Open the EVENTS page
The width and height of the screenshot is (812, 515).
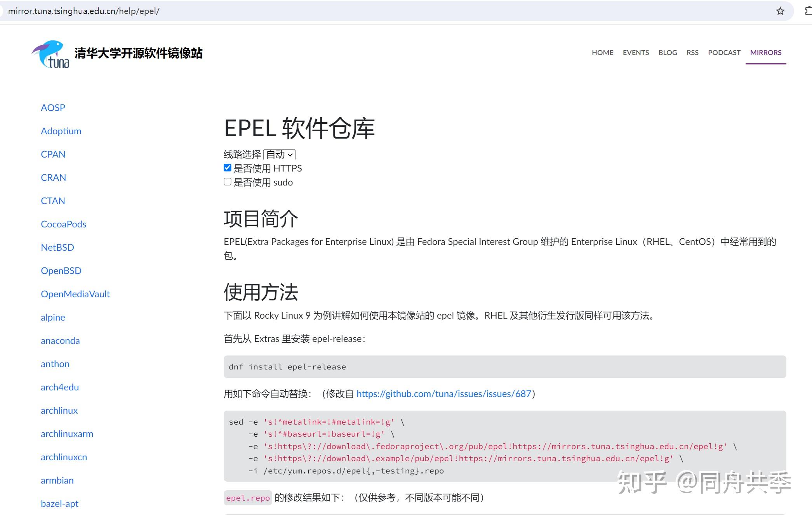(636, 52)
